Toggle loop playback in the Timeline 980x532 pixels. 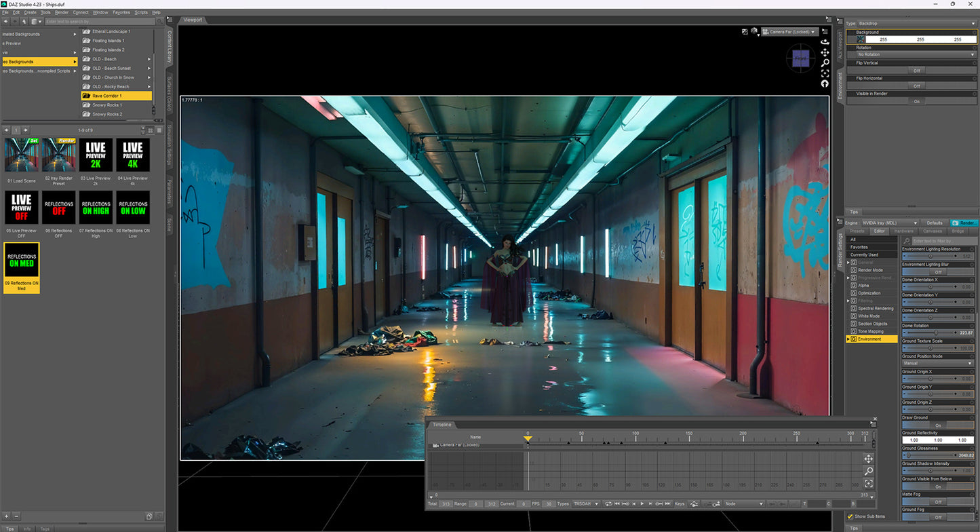[608, 503]
